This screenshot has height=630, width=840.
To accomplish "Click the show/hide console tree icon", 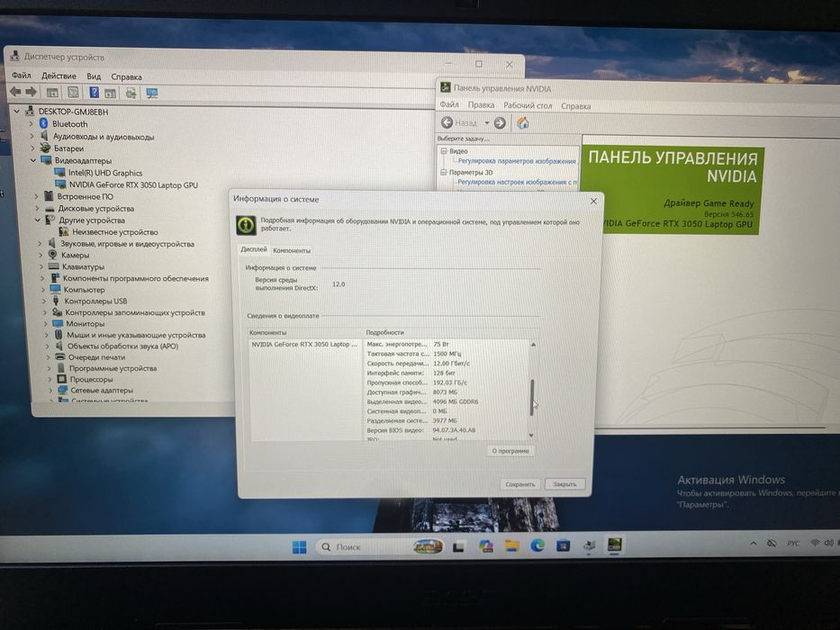I will point(52,93).
